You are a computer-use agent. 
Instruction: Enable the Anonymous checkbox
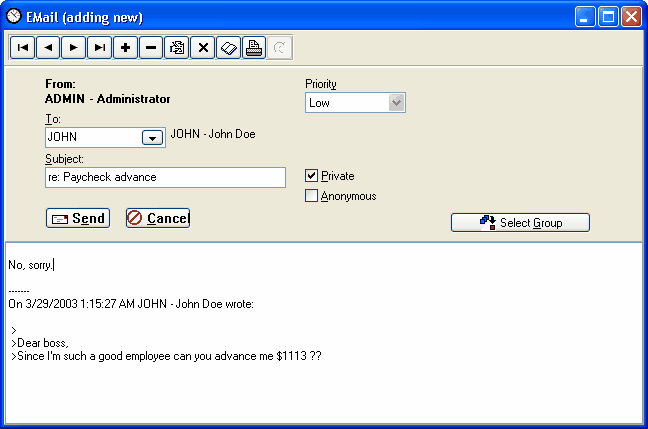pos(311,195)
